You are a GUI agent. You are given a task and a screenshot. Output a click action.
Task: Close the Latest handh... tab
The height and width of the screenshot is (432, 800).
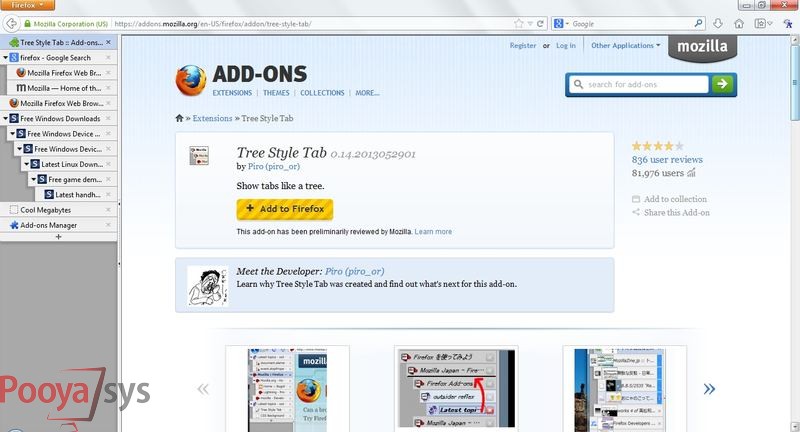coord(108,194)
